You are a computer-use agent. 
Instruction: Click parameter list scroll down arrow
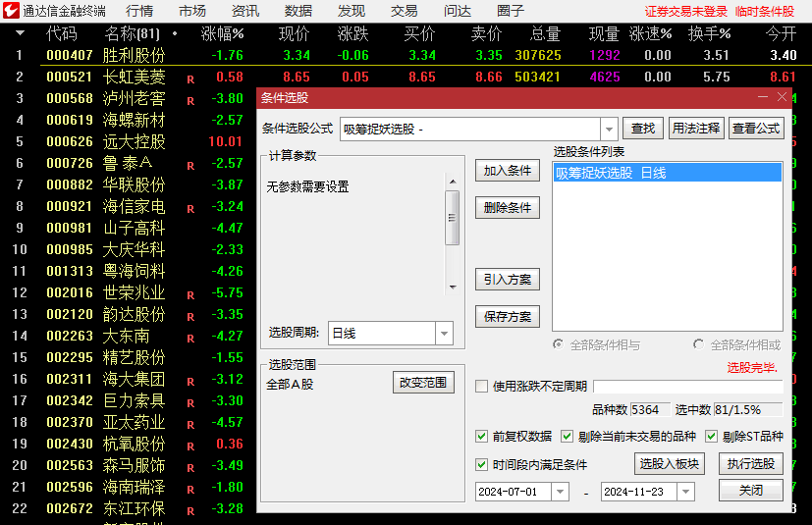point(453,288)
